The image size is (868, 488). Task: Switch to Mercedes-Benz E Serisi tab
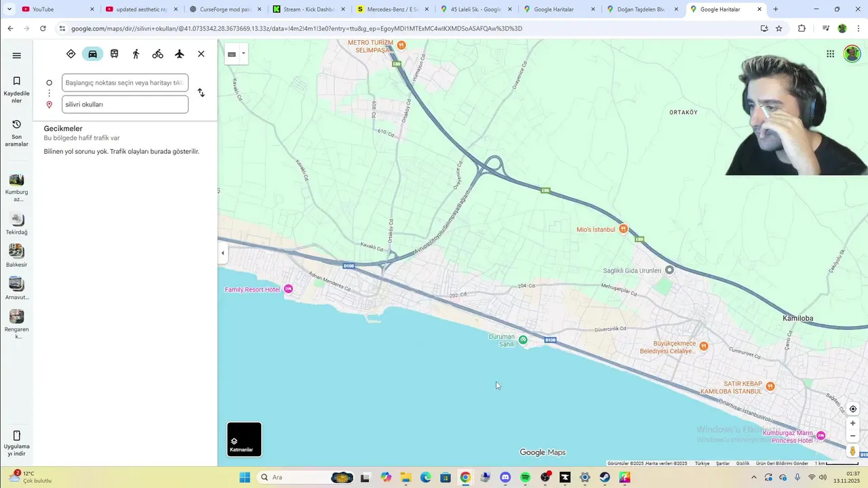[x=392, y=9]
